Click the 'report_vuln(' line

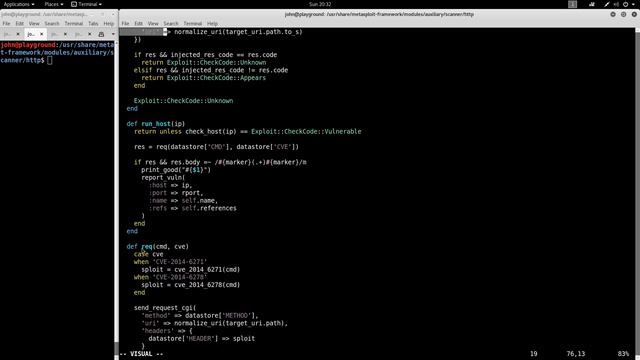163,178
